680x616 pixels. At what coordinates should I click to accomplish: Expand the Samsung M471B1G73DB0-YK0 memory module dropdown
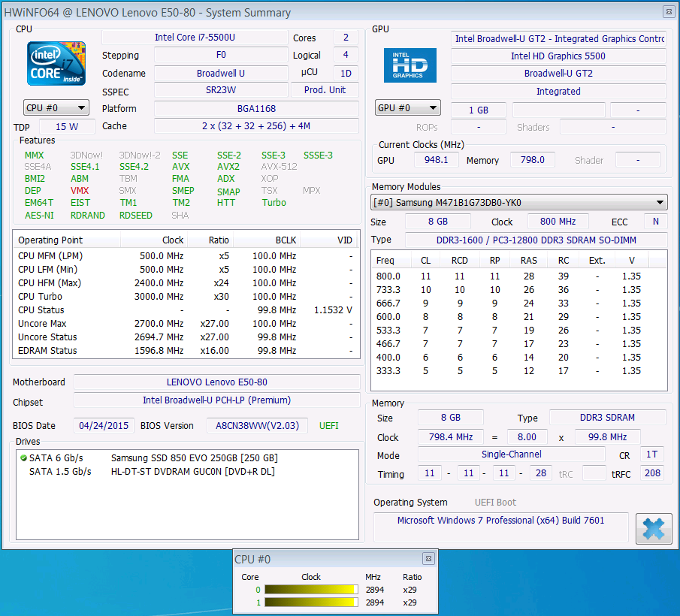(x=518, y=202)
